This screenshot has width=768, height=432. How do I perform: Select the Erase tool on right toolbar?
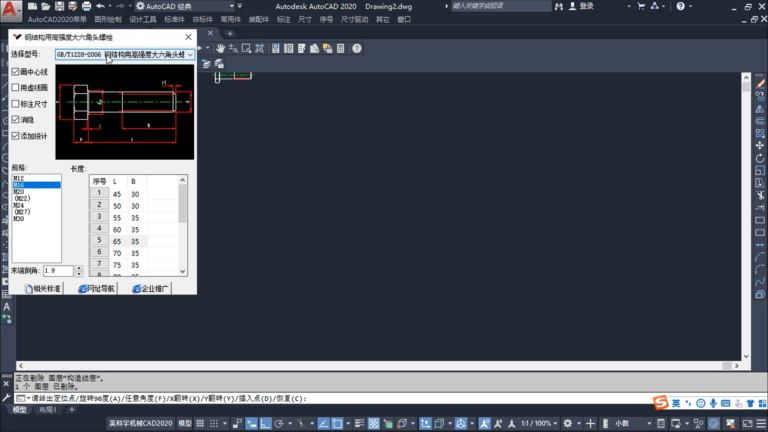[x=760, y=84]
